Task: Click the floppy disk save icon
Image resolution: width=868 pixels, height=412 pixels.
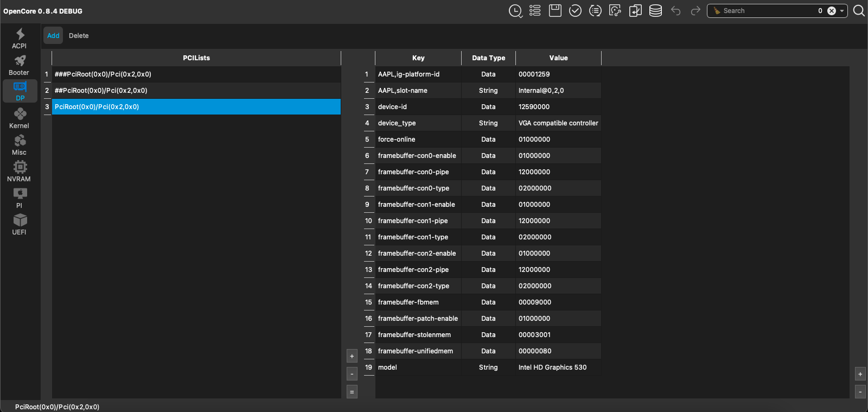Action: (555, 11)
